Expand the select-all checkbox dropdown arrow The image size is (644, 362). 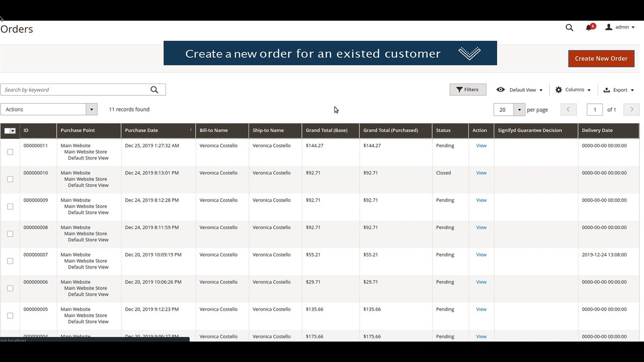coord(13,131)
